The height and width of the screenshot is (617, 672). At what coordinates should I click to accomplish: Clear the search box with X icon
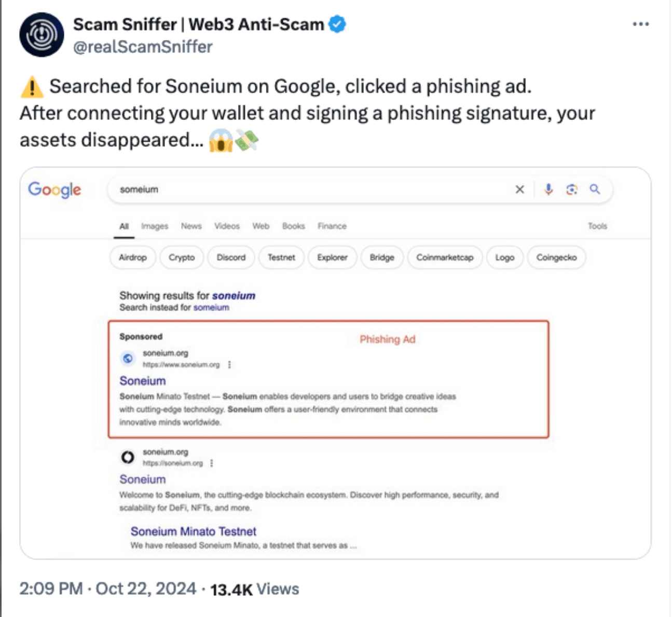(x=519, y=189)
